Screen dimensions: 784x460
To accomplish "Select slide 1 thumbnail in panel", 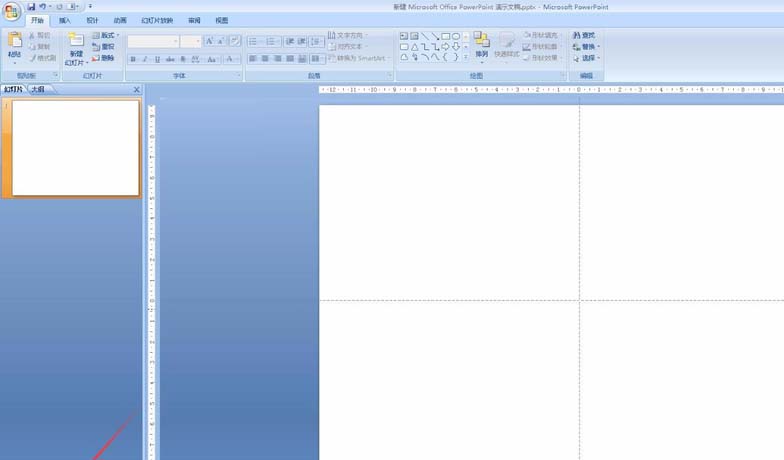I will 76,148.
